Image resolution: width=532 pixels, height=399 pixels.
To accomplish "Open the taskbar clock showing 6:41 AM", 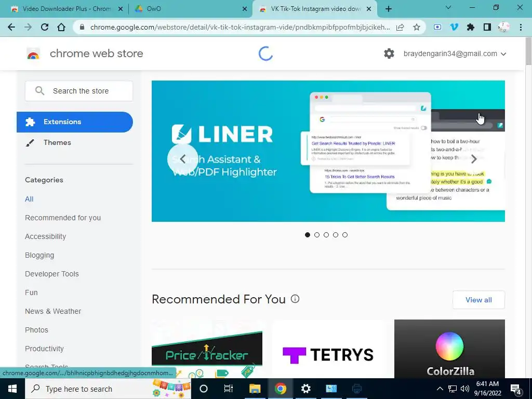I will click(x=488, y=389).
